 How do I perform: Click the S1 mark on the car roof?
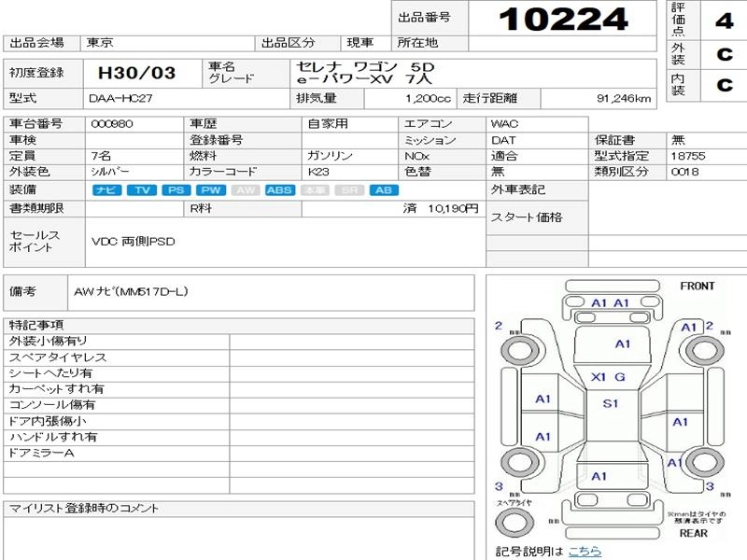pos(611,404)
